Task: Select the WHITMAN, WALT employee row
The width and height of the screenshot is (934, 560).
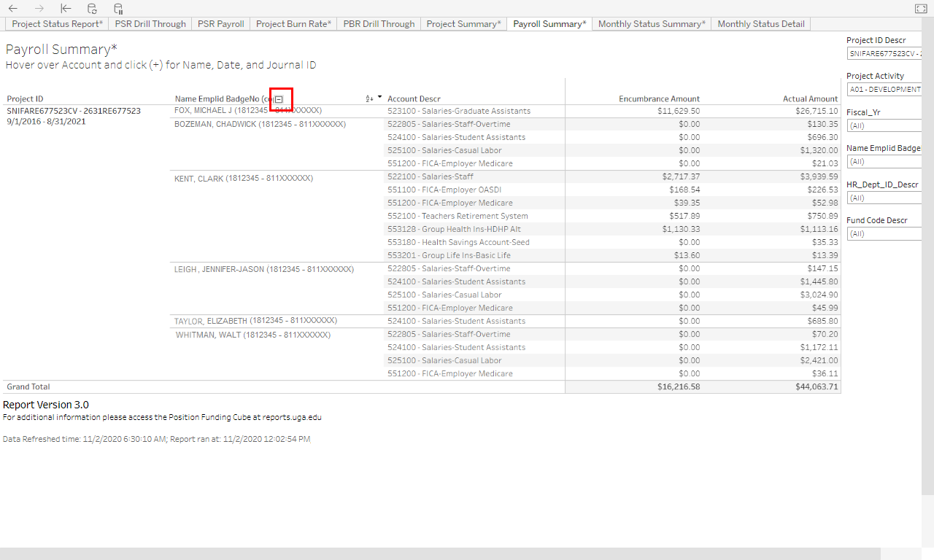Action: click(253, 335)
